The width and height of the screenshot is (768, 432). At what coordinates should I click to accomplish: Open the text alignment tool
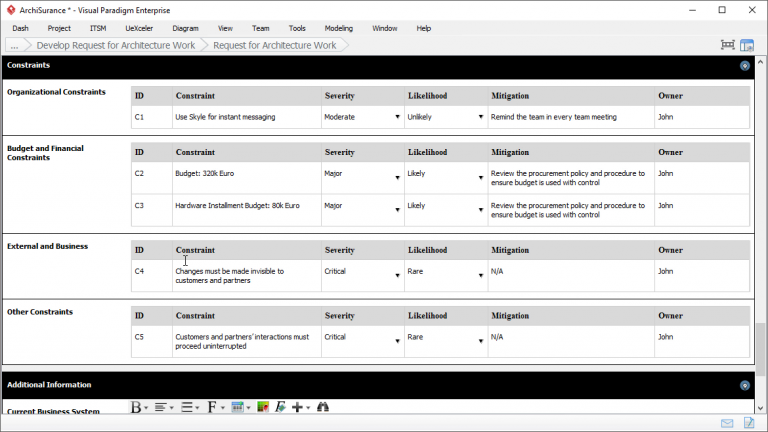click(x=163, y=407)
